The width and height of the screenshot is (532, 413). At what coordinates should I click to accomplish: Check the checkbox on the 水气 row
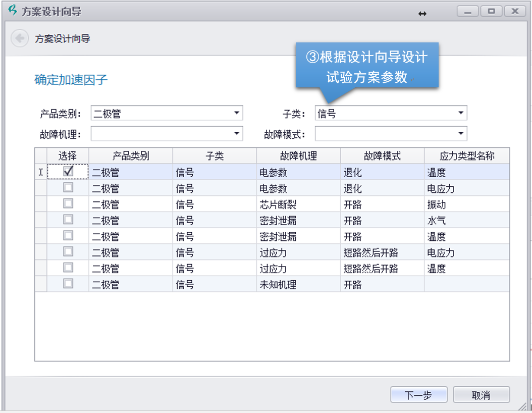[x=68, y=219]
